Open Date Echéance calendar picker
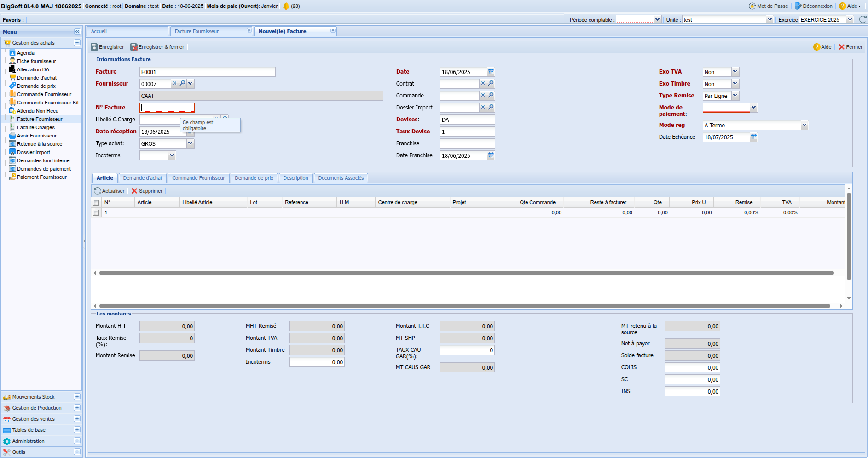 [754, 137]
